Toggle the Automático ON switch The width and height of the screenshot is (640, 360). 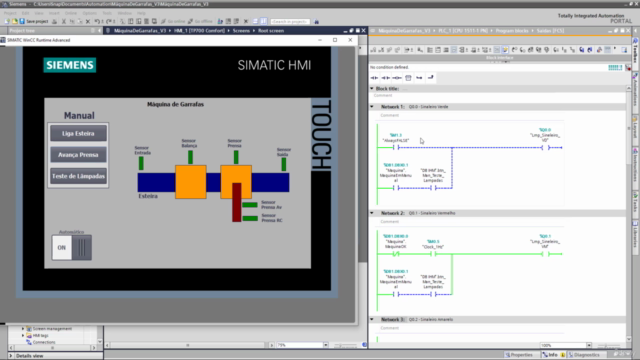71,247
